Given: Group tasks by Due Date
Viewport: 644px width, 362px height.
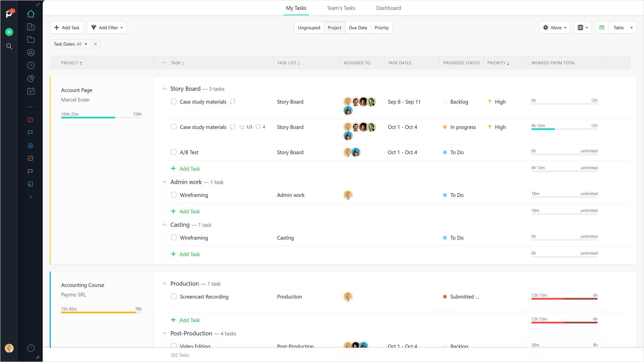Looking at the screenshot, I should pyautogui.click(x=358, y=28).
